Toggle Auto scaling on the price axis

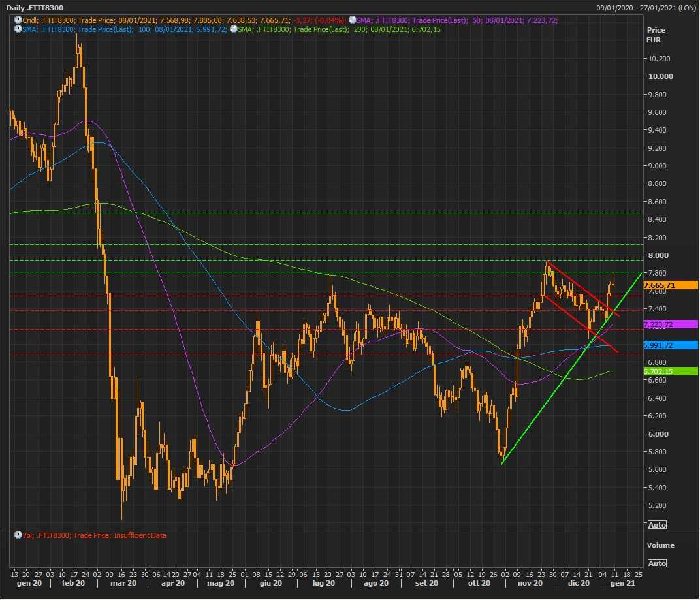pyautogui.click(x=657, y=525)
